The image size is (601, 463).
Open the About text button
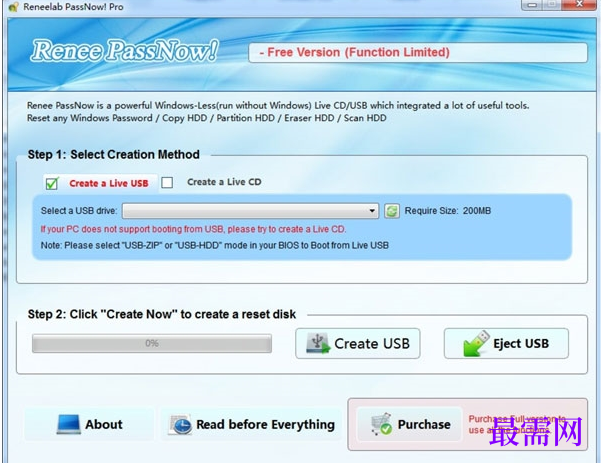click(104, 424)
